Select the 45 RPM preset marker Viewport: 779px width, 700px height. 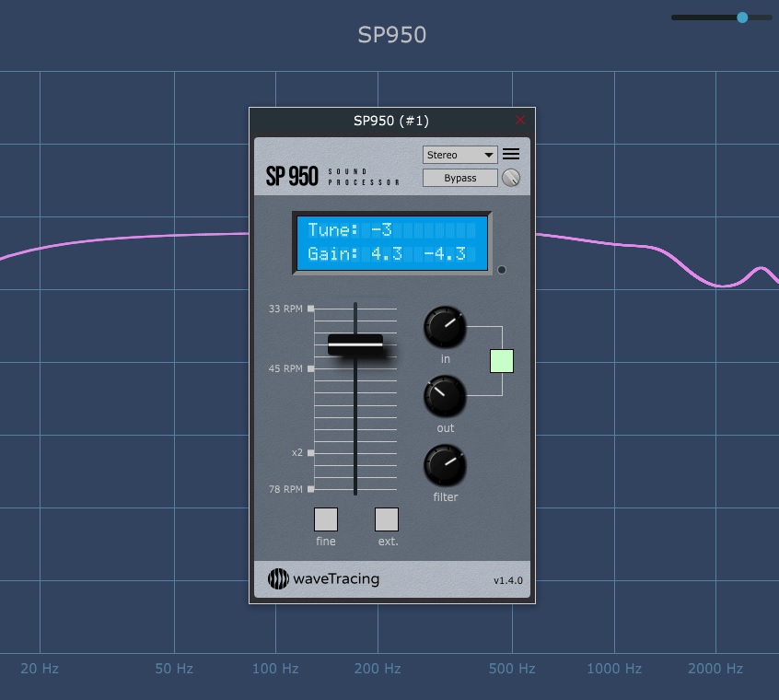(x=310, y=368)
